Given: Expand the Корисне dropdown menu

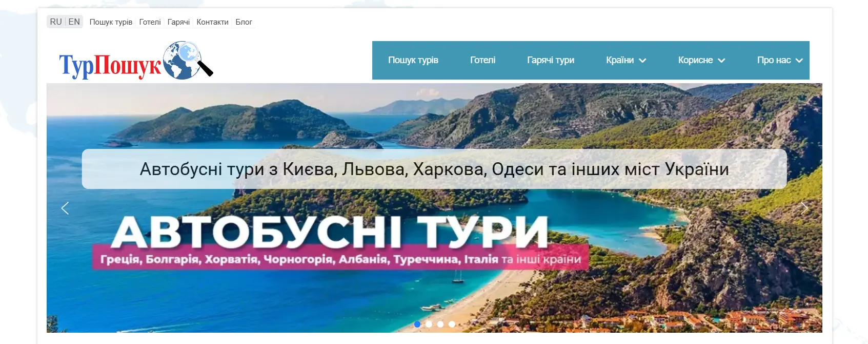Looking at the screenshot, I should point(701,60).
